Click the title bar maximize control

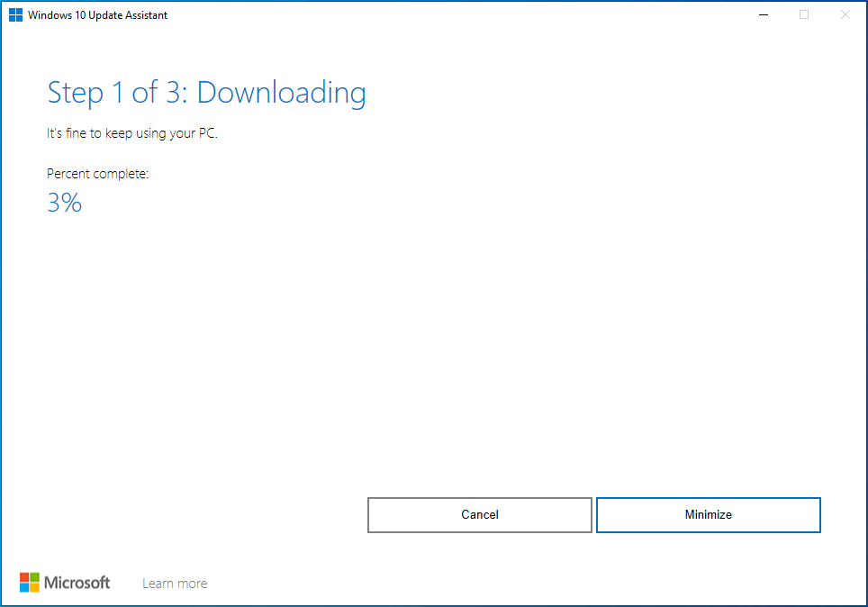(x=803, y=15)
